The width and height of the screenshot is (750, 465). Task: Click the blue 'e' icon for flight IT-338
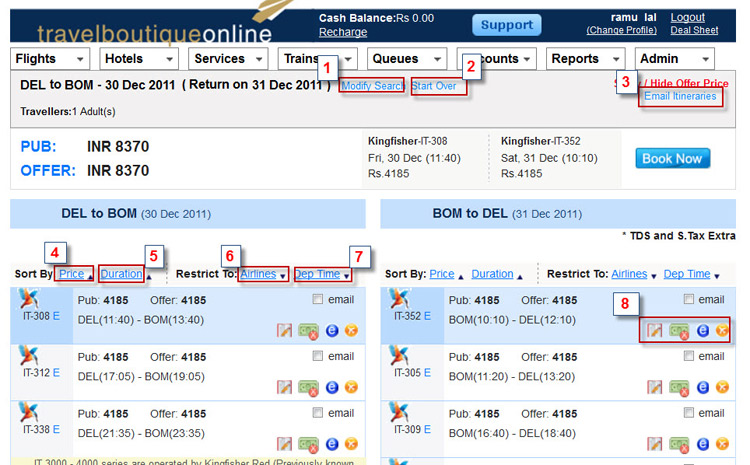coord(331,443)
